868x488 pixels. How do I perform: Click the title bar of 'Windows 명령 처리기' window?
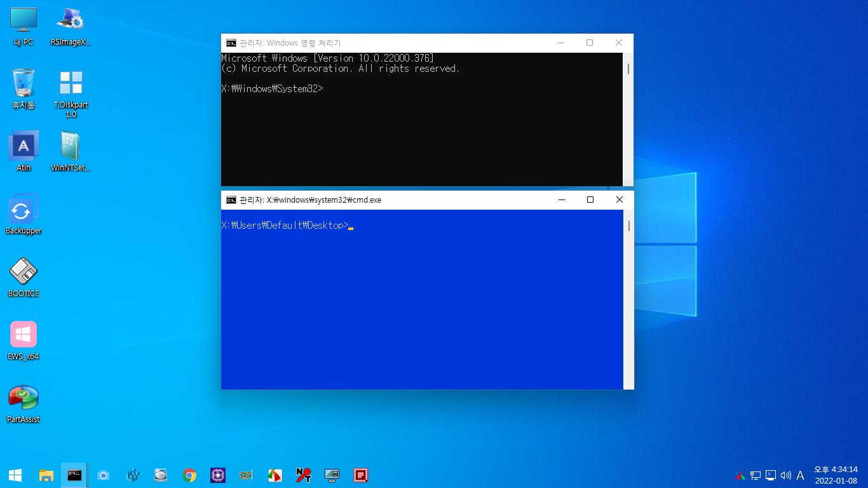point(427,43)
